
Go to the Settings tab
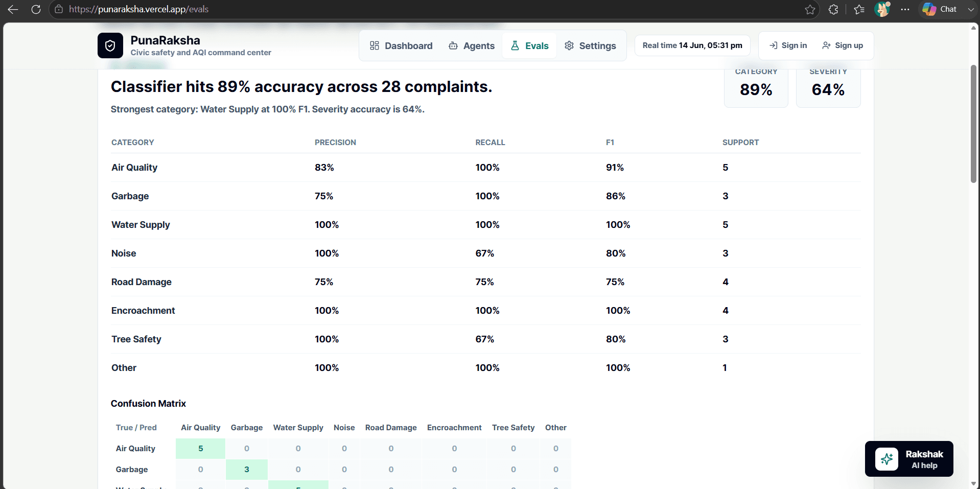590,46
